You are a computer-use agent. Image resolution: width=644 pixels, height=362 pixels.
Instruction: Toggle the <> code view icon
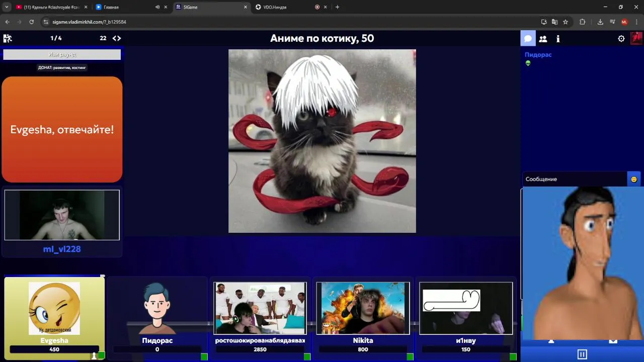tap(117, 38)
